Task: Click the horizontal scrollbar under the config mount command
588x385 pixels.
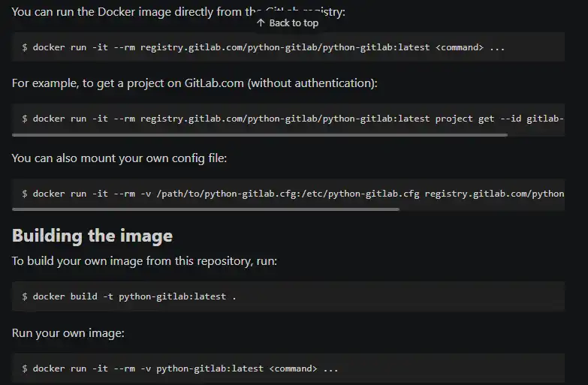Action: tap(206, 209)
